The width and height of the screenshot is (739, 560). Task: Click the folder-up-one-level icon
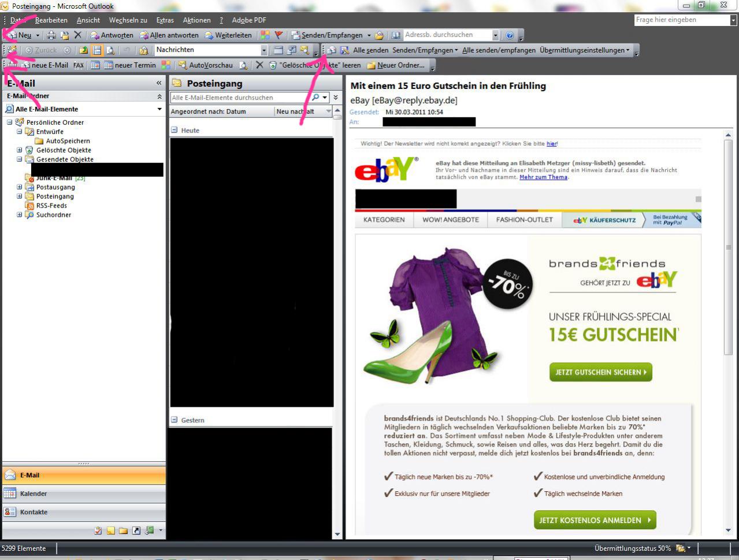point(83,50)
